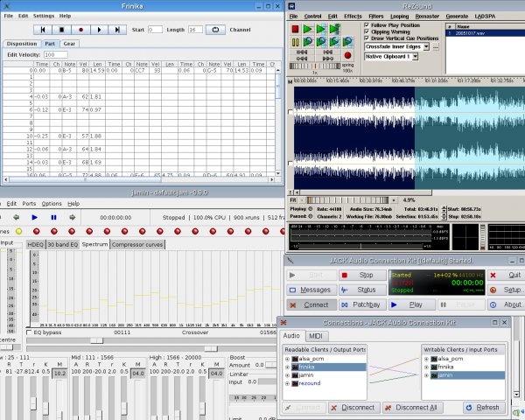Click the yellow pause icon in ReZound
This screenshot has width=525, height=420.
(295, 40)
